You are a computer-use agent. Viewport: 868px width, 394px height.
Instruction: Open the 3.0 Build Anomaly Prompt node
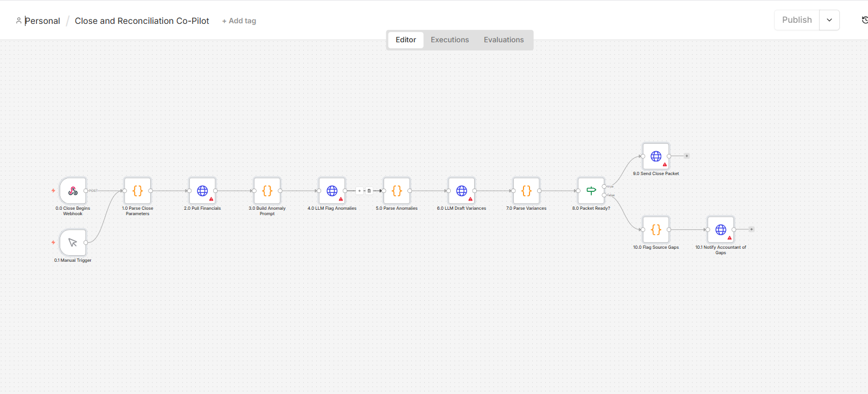pos(267,191)
